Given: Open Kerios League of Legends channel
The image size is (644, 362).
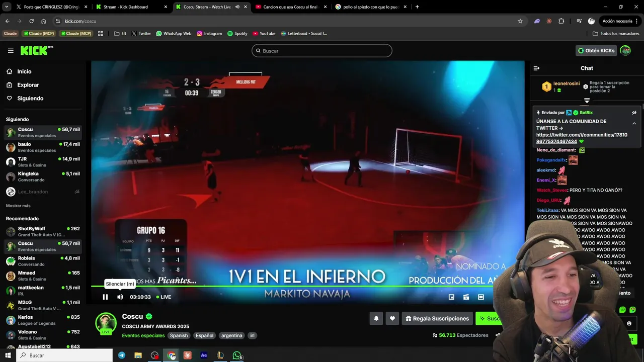Looking at the screenshot, I should coord(43,320).
